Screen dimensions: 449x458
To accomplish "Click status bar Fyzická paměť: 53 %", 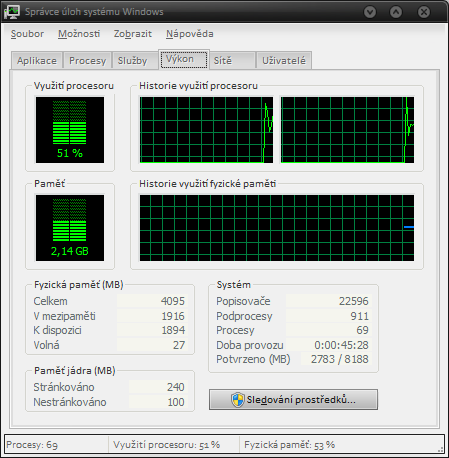I will (x=289, y=445).
